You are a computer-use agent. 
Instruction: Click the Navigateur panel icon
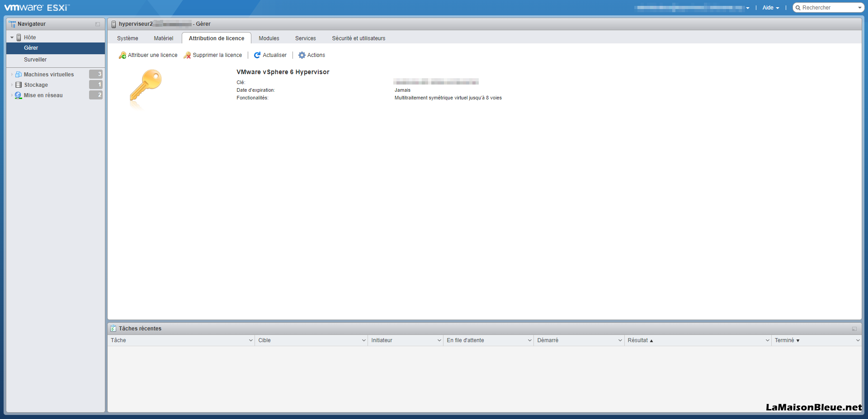click(x=12, y=24)
